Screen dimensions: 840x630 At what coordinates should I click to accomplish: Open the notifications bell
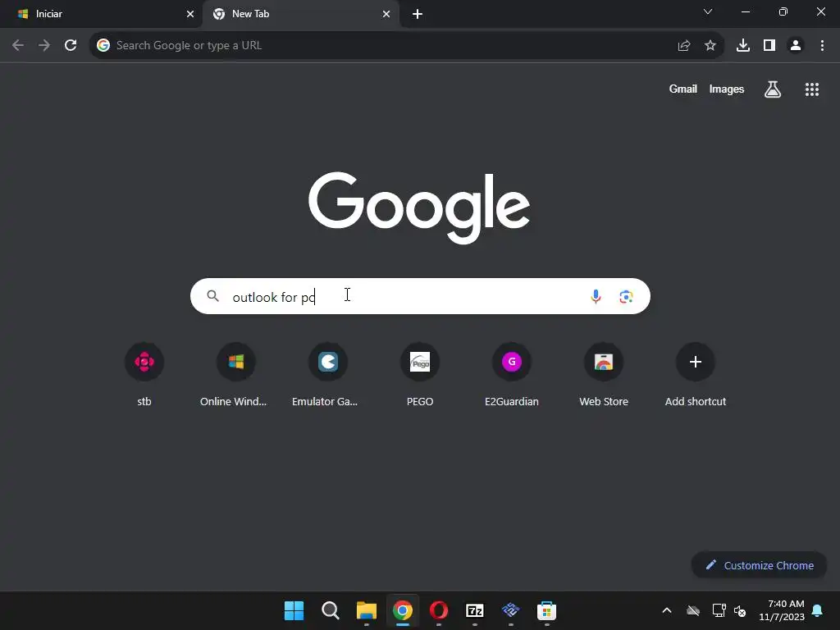point(817,610)
